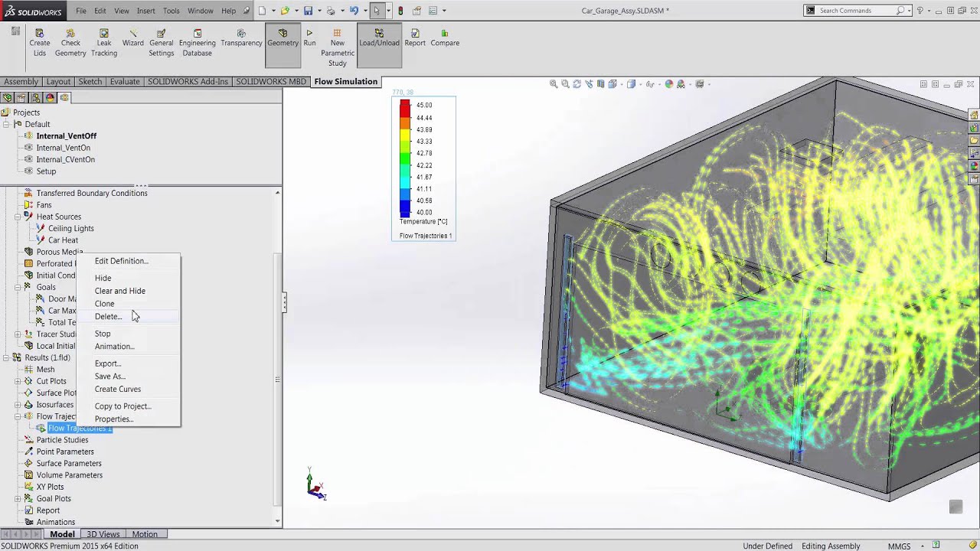Switch to the Evaluate tab
Image resolution: width=980 pixels, height=551 pixels.
125,81
